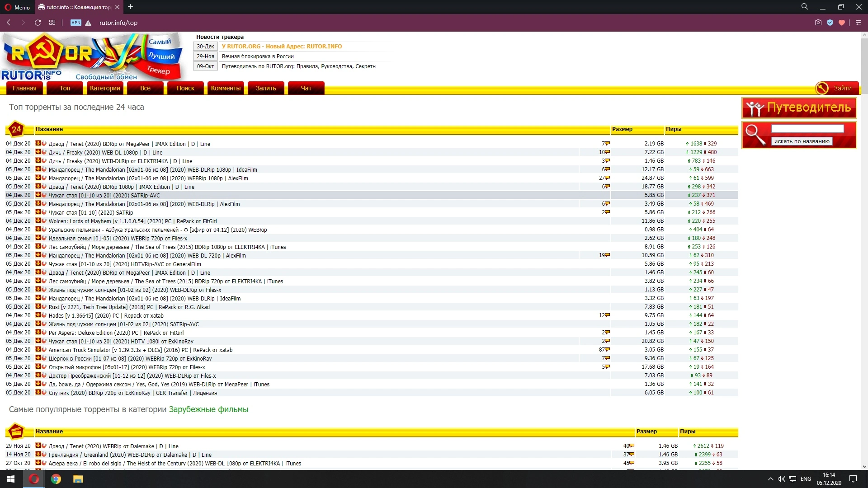Open the ad blocker shield icon

coord(830,23)
